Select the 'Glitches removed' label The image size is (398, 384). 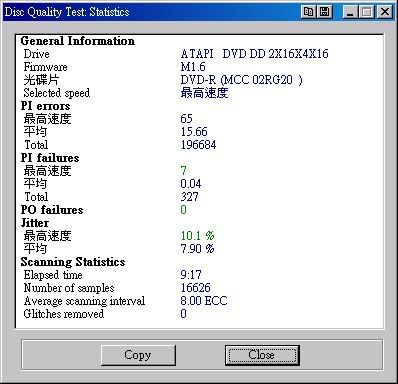64,314
